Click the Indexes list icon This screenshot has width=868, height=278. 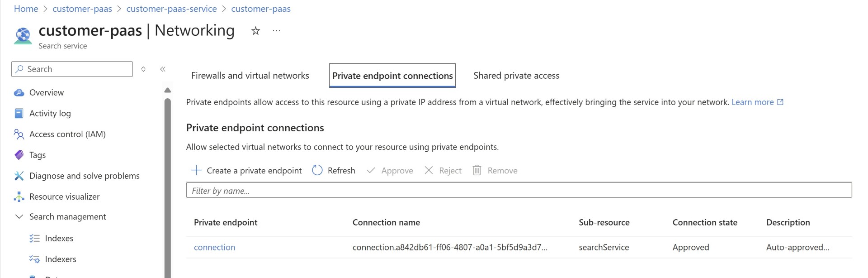34,238
